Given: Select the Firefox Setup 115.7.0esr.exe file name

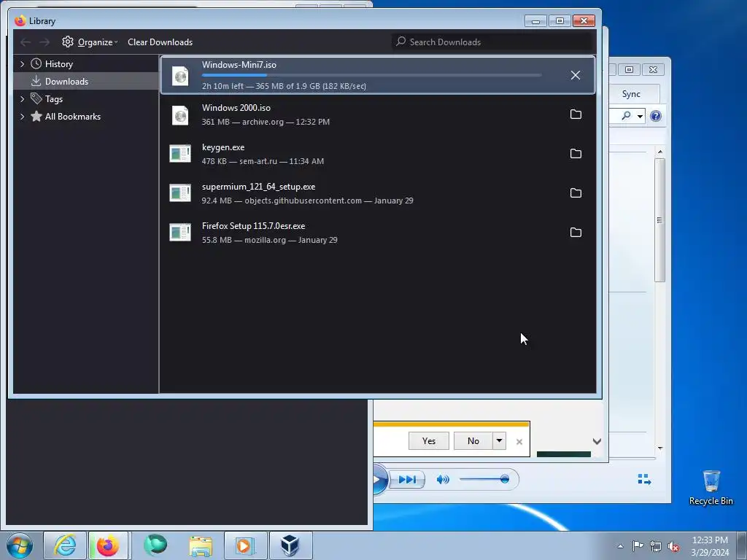Looking at the screenshot, I should pyautogui.click(x=253, y=226).
